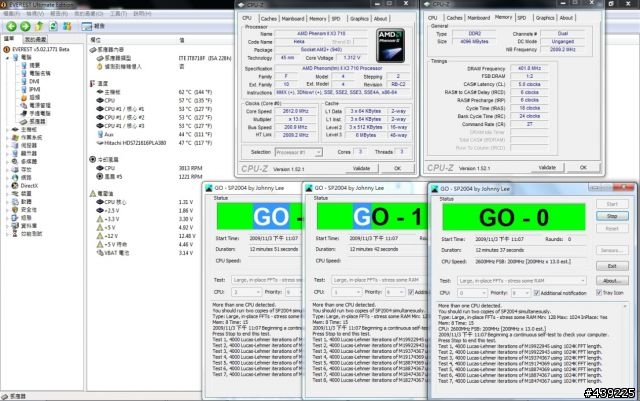The image size is (640, 401).
Task: Click the VBAT battery row icon
Action: (x=100, y=253)
